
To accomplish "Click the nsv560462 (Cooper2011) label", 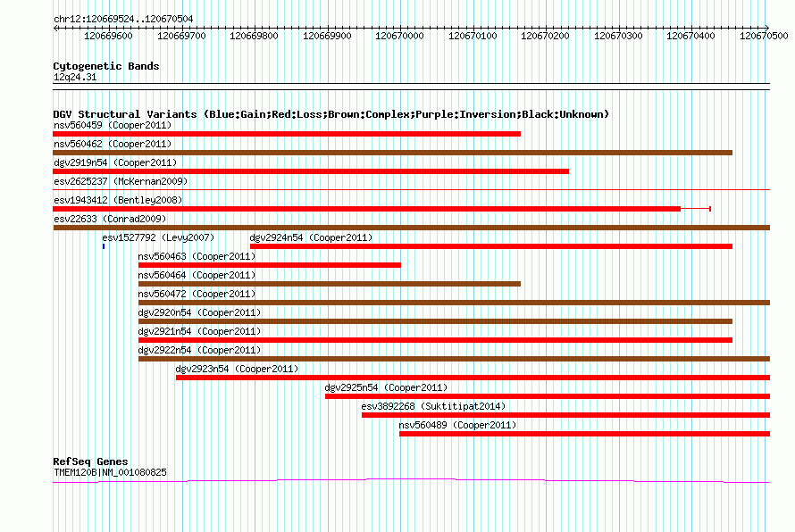I will (x=113, y=144).
